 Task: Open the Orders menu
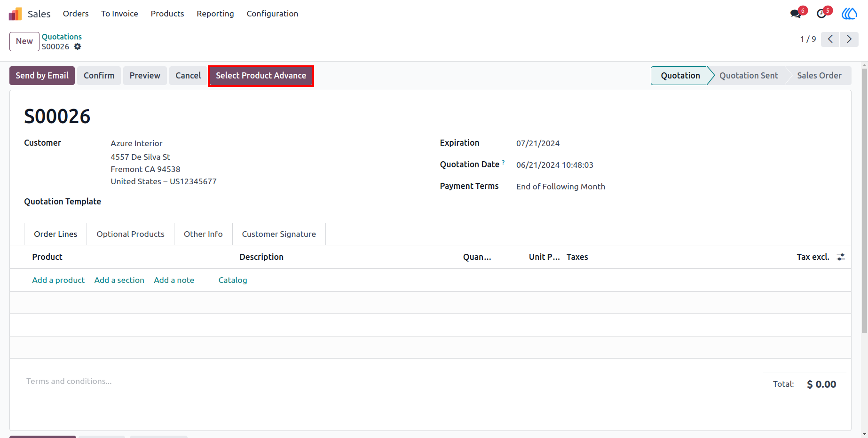(x=76, y=14)
